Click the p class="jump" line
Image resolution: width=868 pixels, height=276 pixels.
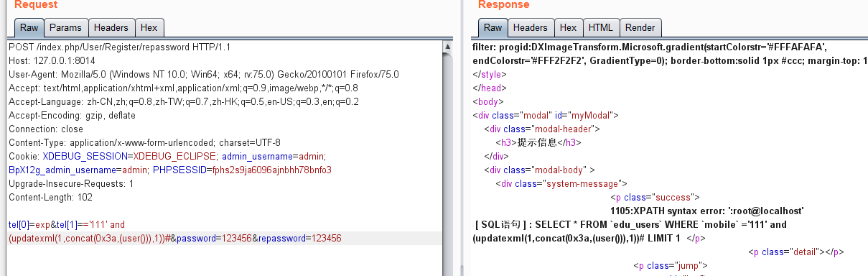(x=671, y=265)
